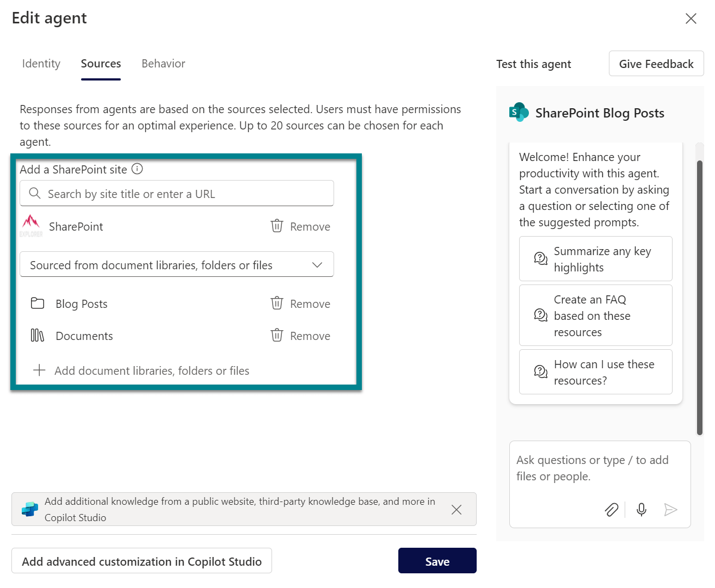Click the Blog Posts folder icon
The height and width of the screenshot is (588, 715).
pos(37,304)
